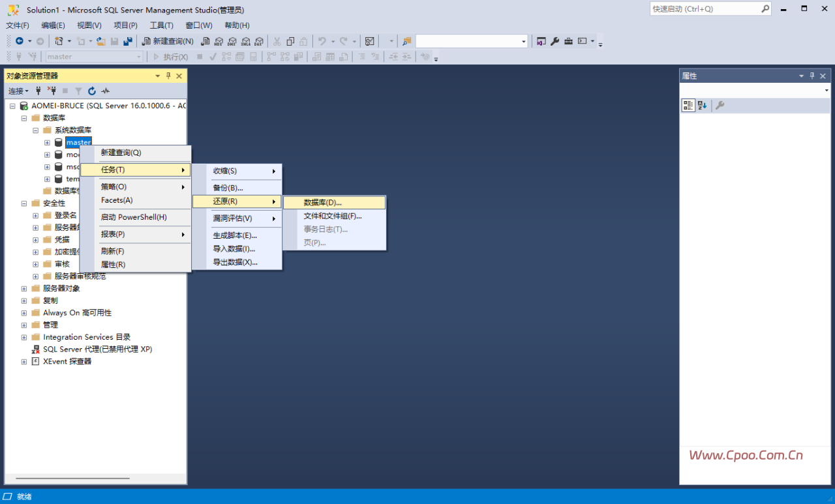Select SQL Server 代理 tree item

click(x=97, y=349)
